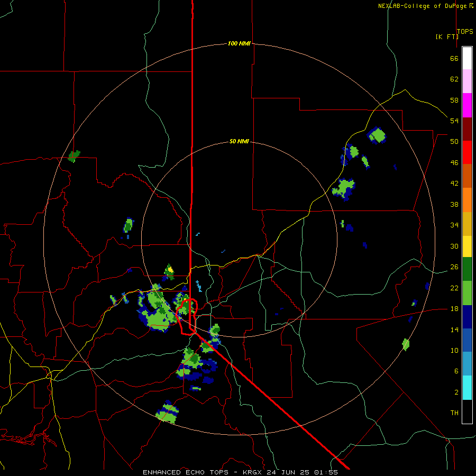The image size is (476, 476).
Task: Click the medium blue legend swatch
Action: click(467, 340)
